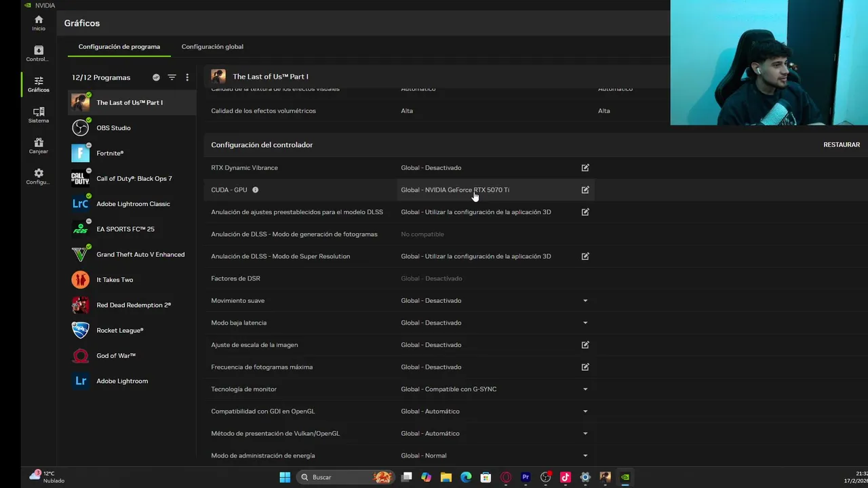
Task: Open Microsoft Edge from taskbar
Action: pyautogui.click(x=466, y=477)
